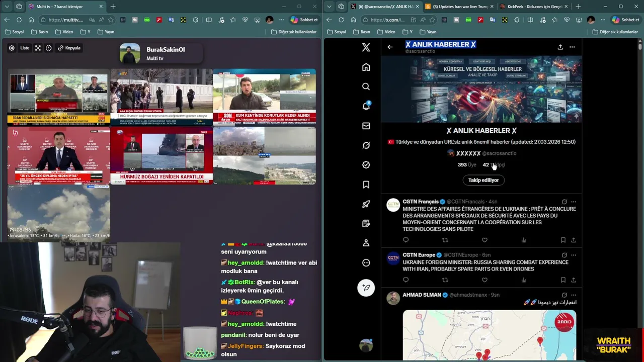Switch to KickPeek - Kick.com tab
The height and width of the screenshot is (362, 644).
point(534,7)
